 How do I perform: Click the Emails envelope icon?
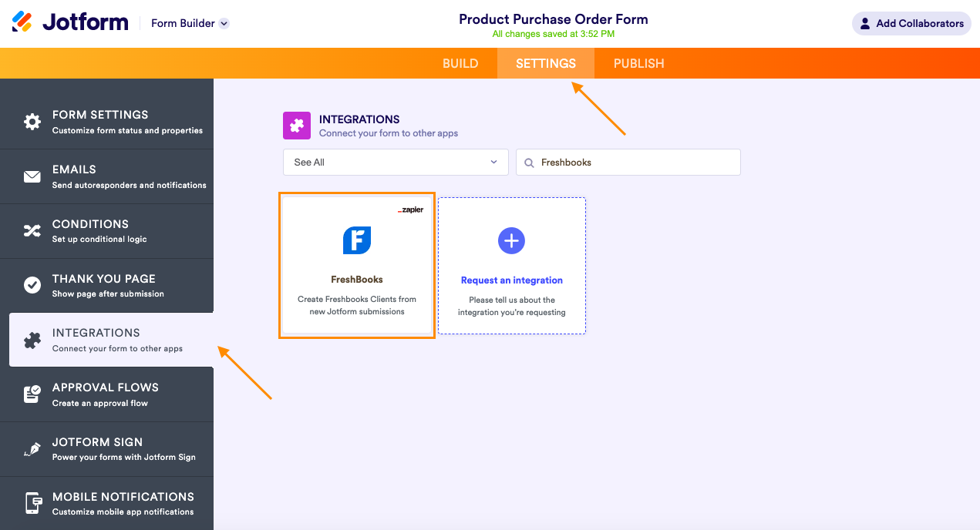coord(32,177)
